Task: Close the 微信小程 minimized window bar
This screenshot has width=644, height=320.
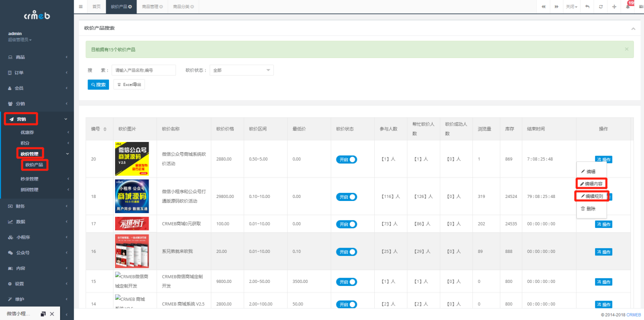Action: coord(52,314)
